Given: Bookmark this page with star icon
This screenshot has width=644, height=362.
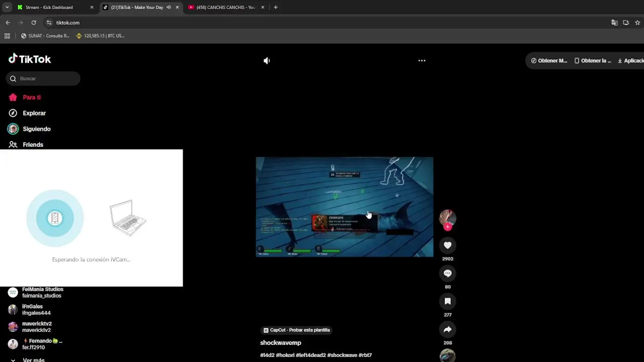Looking at the screenshot, I should pyautogui.click(x=637, y=23).
